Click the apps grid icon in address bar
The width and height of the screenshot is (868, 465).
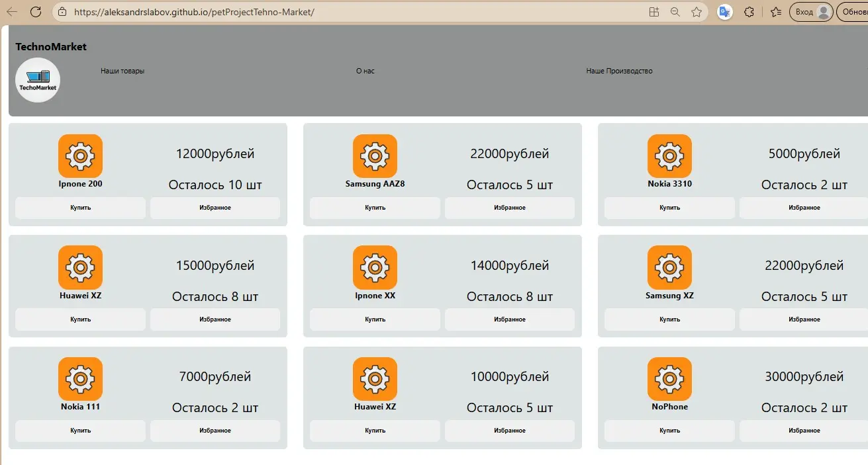(x=654, y=12)
